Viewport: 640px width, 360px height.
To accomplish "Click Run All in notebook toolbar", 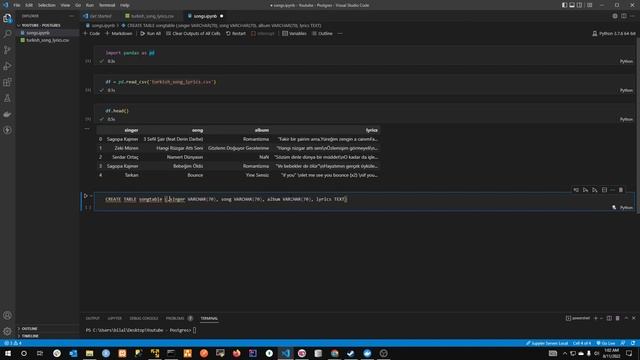I will coord(150,33).
